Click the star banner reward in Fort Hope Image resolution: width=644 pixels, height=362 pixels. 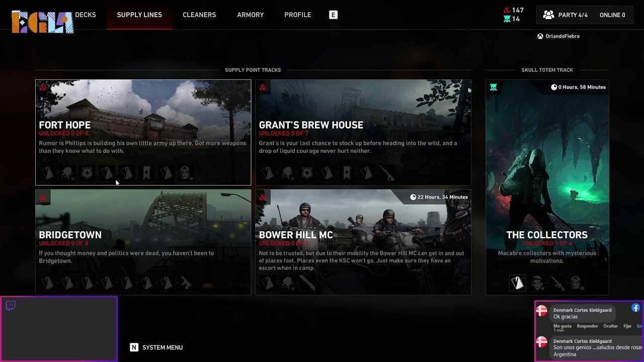click(x=146, y=173)
